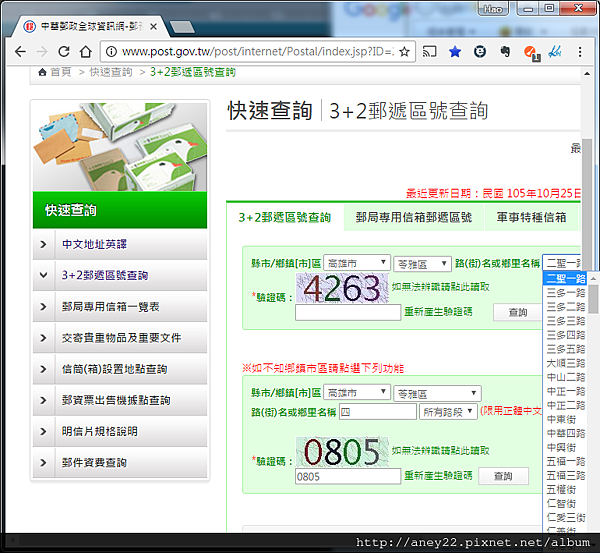Viewport: 600px width, 553px height.
Task: Select 五福一路 in the dropdown list
Action: pos(565,462)
